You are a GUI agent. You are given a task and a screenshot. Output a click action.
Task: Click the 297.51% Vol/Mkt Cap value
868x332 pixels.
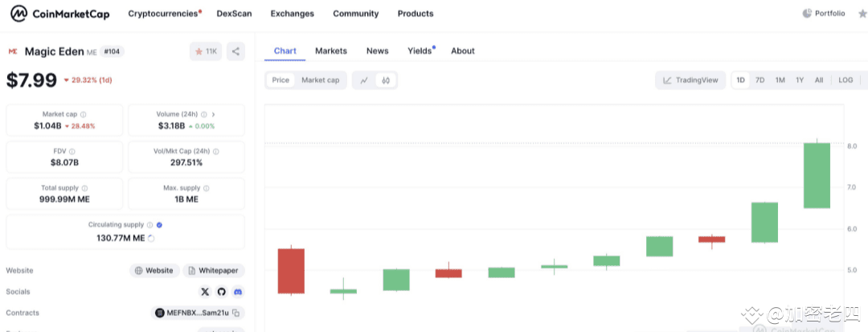pyautogui.click(x=186, y=162)
